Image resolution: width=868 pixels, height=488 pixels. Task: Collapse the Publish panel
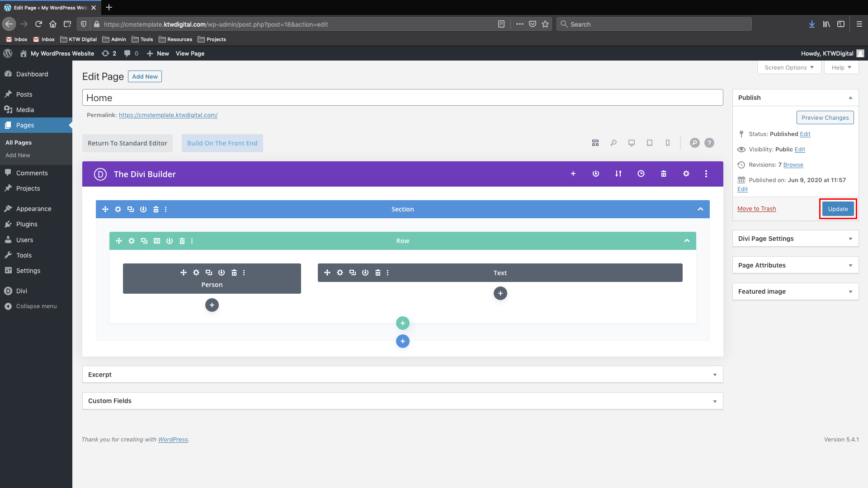(x=850, y=98)
